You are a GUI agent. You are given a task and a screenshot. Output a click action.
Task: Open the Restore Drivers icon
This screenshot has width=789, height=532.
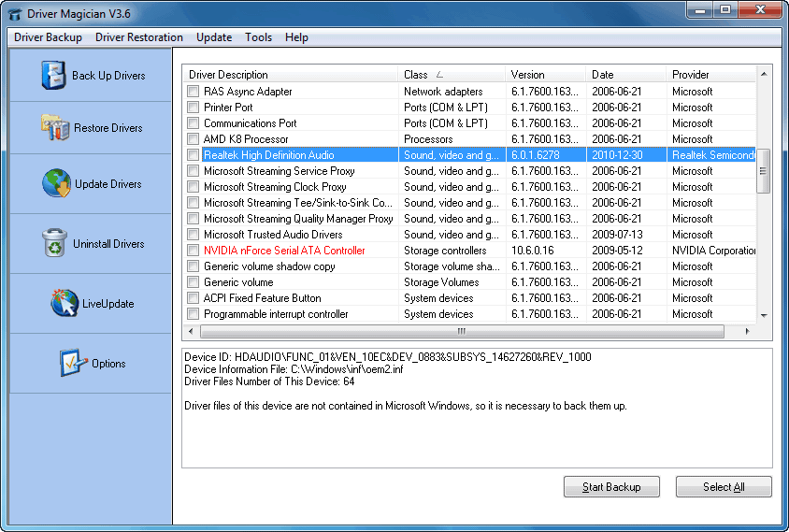[x=55, y=128]
